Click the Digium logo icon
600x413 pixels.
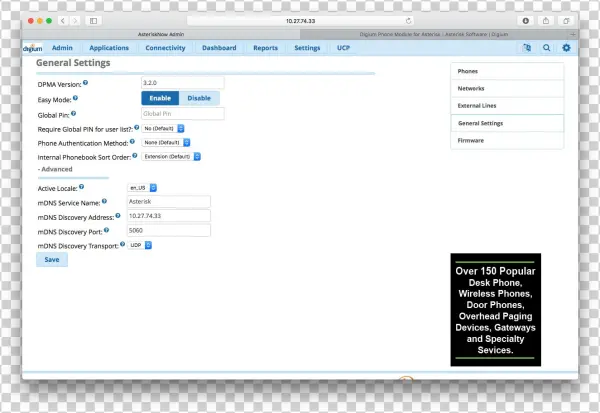(x=33, y=48)
